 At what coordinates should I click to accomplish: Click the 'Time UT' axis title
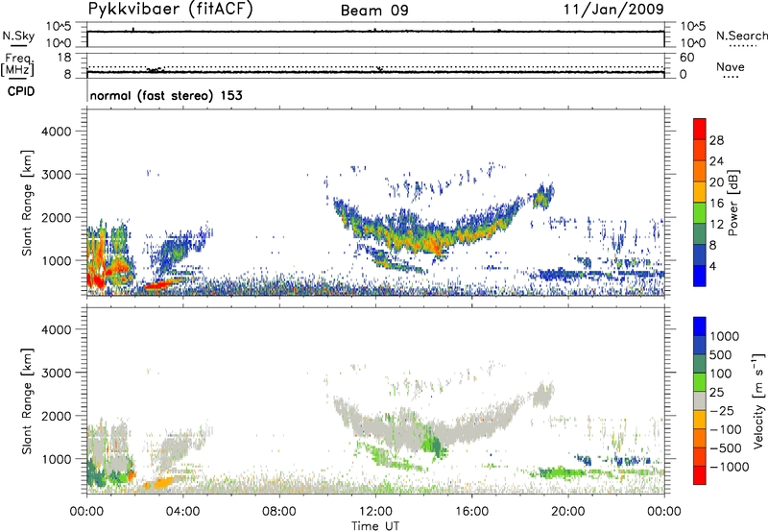375,526
